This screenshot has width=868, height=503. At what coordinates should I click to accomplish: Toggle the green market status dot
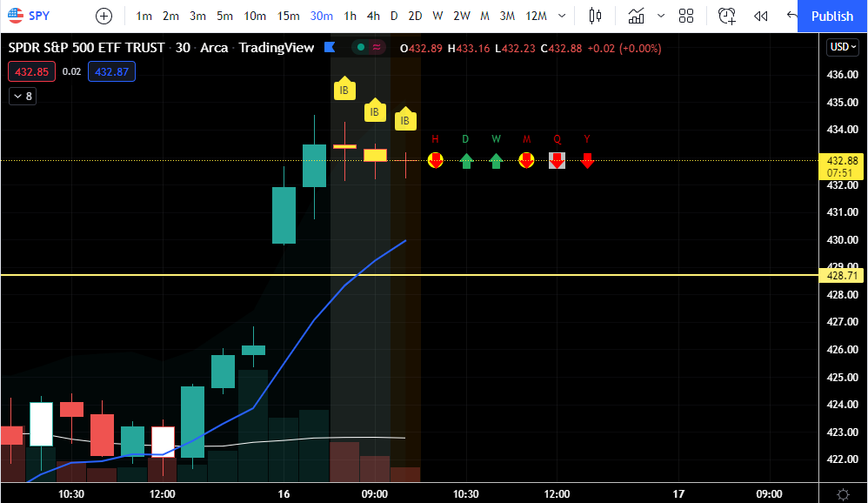[x=361, y=48]
